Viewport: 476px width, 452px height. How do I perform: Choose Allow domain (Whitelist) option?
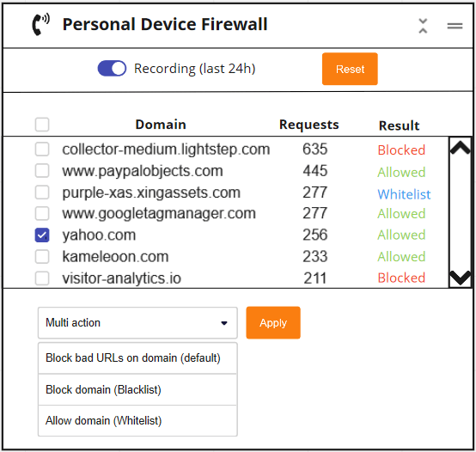point(137,421)
